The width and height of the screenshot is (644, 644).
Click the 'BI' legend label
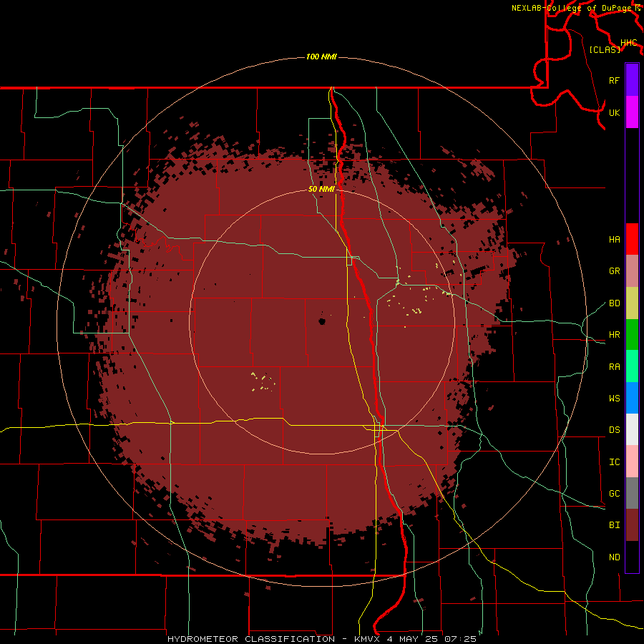tap(615, 525)
